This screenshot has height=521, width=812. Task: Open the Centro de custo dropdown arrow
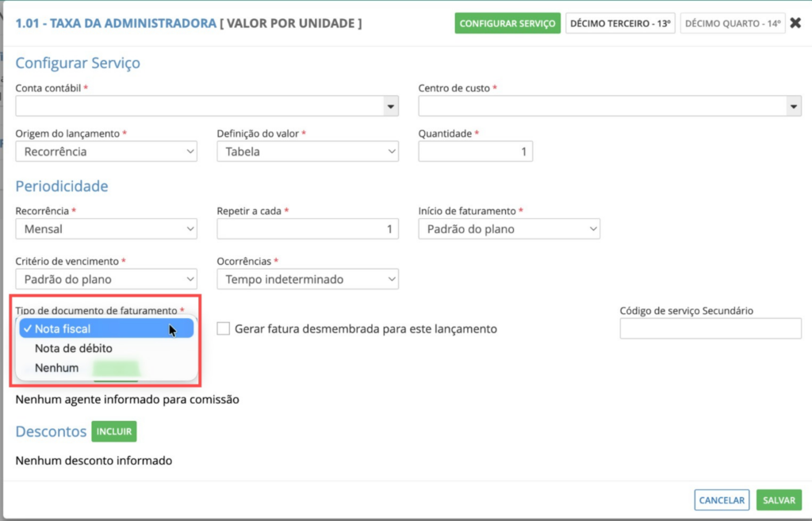(794, 106)
